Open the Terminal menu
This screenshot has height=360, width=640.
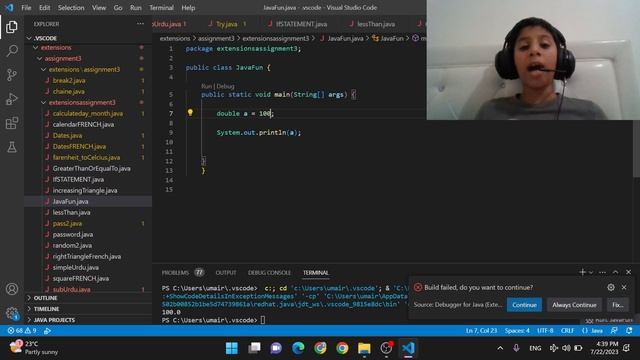[161, 8]
